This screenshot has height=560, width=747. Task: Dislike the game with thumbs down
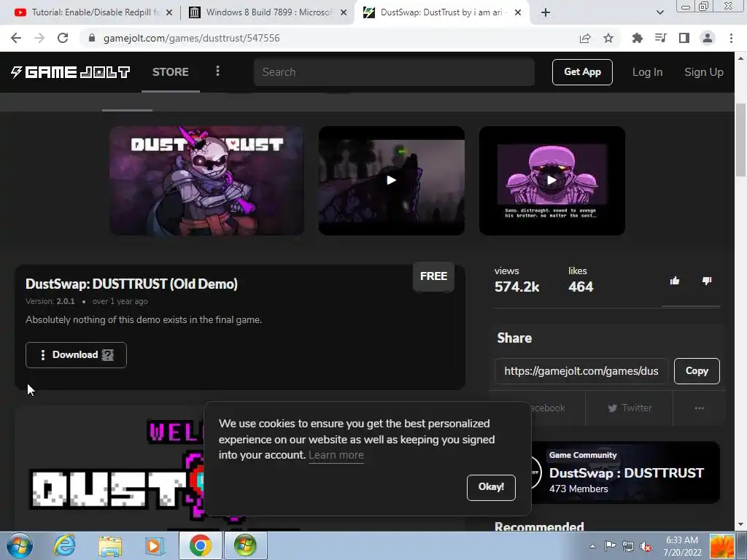706,281
